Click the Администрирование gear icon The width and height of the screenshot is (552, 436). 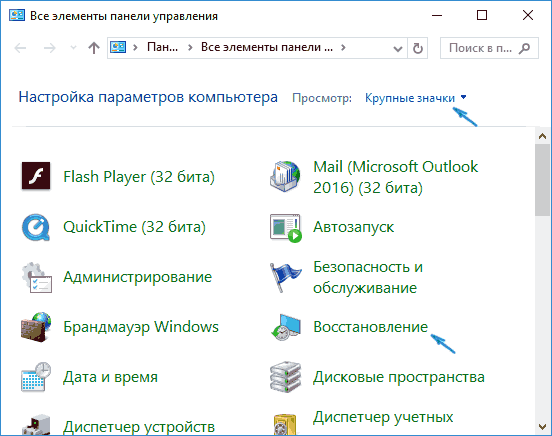point(37,277)
